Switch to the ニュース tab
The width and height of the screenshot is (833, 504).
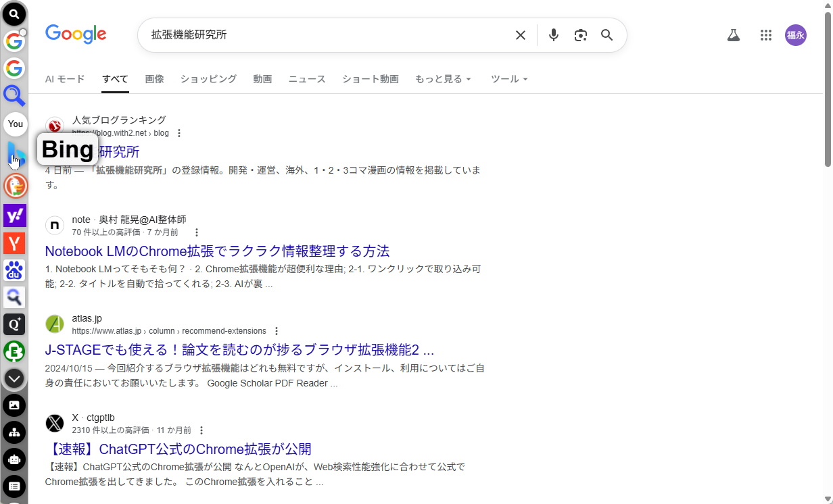tap(307, 79)
